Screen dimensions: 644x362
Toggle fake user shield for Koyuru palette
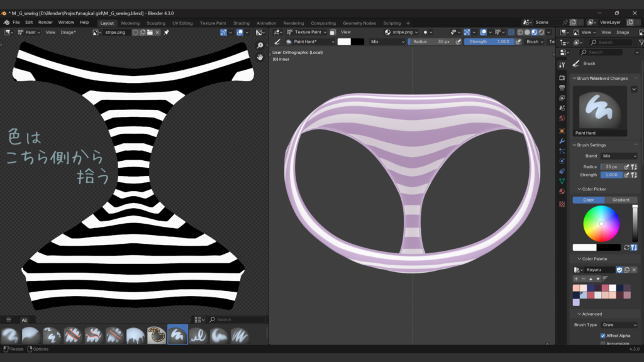tap(619, 270)
